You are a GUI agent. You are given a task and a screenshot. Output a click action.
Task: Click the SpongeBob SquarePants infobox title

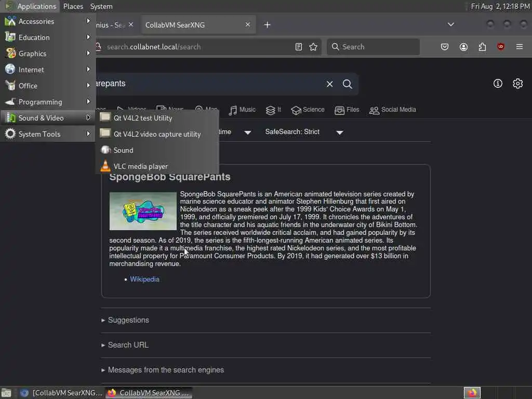(x=170, y=177)
